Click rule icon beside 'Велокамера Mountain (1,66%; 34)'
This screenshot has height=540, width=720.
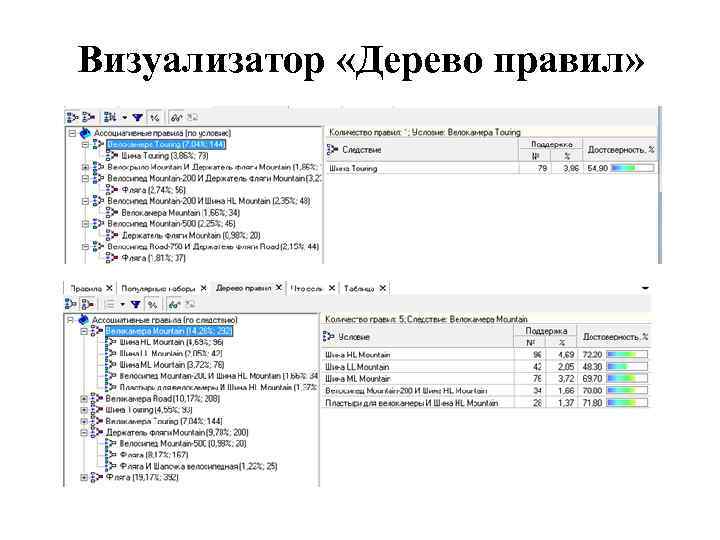(112, 213)
